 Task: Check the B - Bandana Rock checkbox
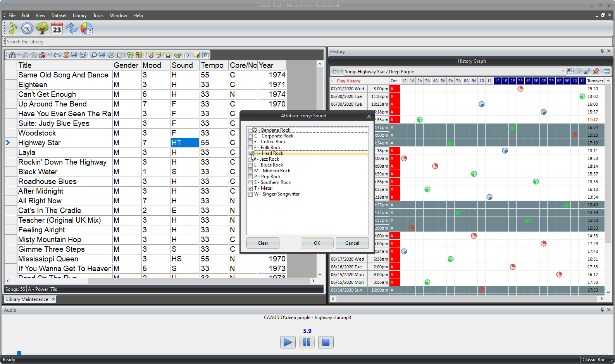[250, 130]
